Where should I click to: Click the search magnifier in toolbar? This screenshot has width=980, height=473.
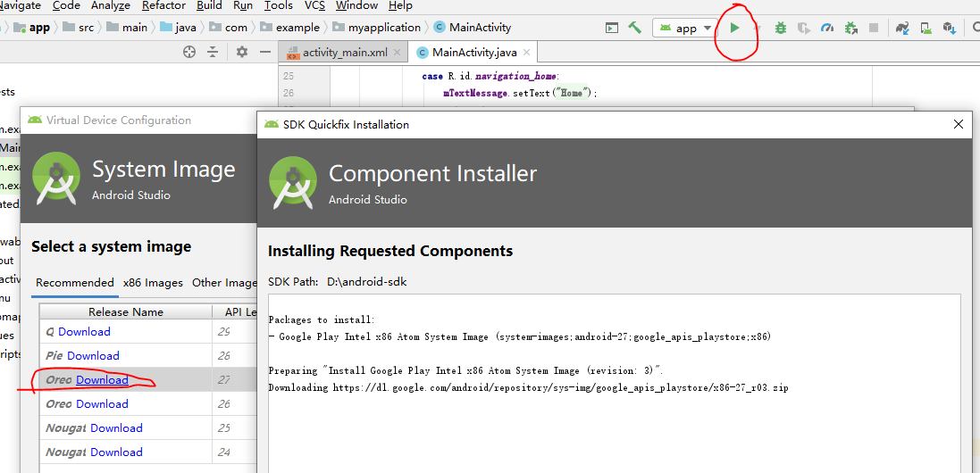pyautogui.click(x=975, y=28)
